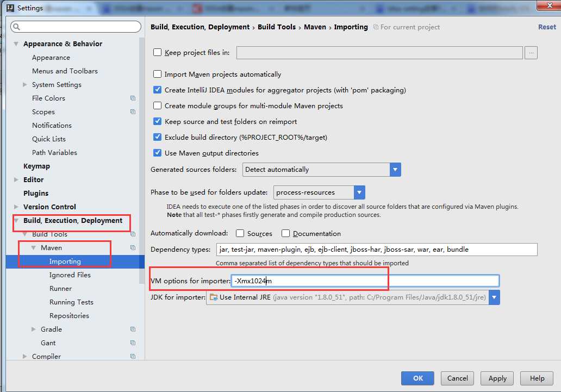Check Create module groups for multi-module projects
Image resolution: width=561 pixels, height=392 pixels.
click(158, 105)
